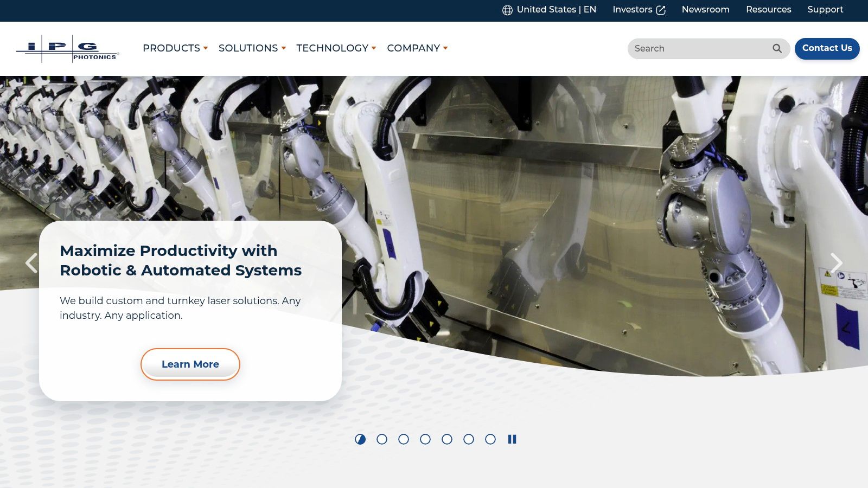Click the globe region selector icon
The image size is (868, 488).
(x=507, y=10)
